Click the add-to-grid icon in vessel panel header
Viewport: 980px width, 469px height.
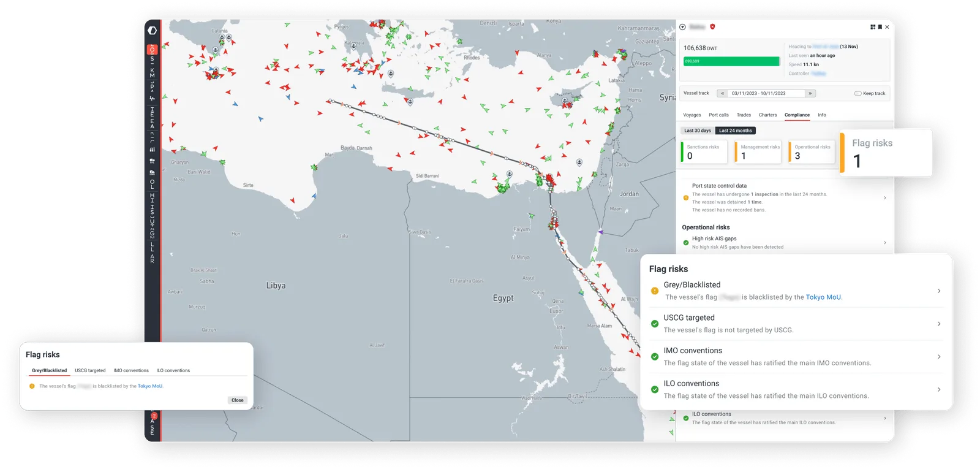point(873,27)
